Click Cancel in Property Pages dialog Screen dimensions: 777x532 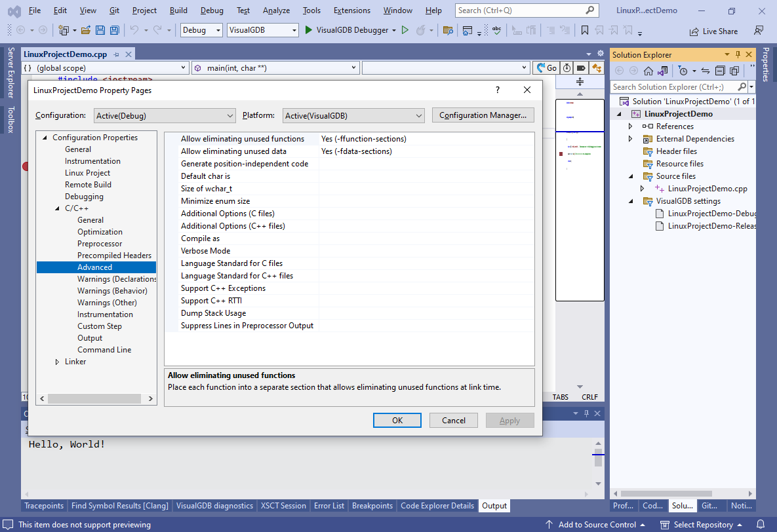(454, 420)
